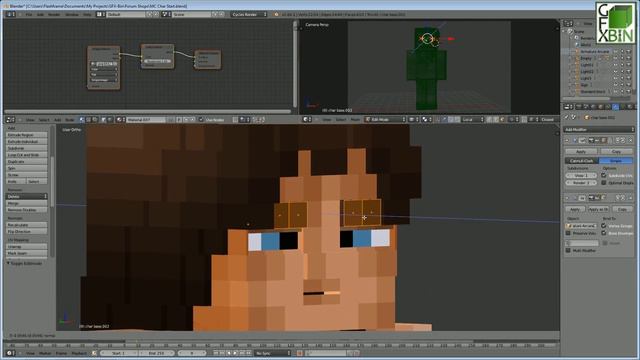Click the armature Object field
The width and height of the screenshot is (640, 360).
pos(581,226)
